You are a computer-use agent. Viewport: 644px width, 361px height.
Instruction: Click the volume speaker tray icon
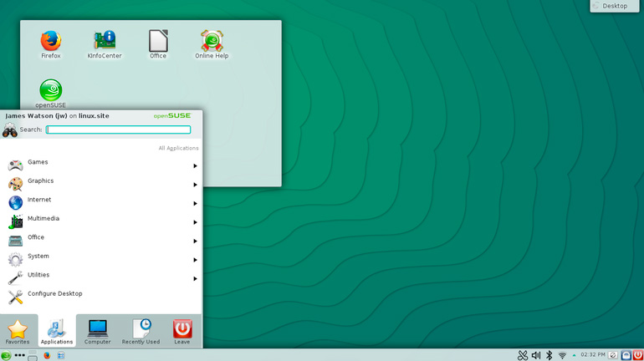[536, 355]
